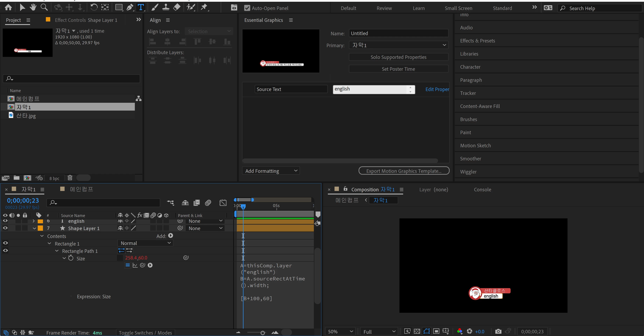Collapse the Rectangle Path 1 group

click(57, 251)
